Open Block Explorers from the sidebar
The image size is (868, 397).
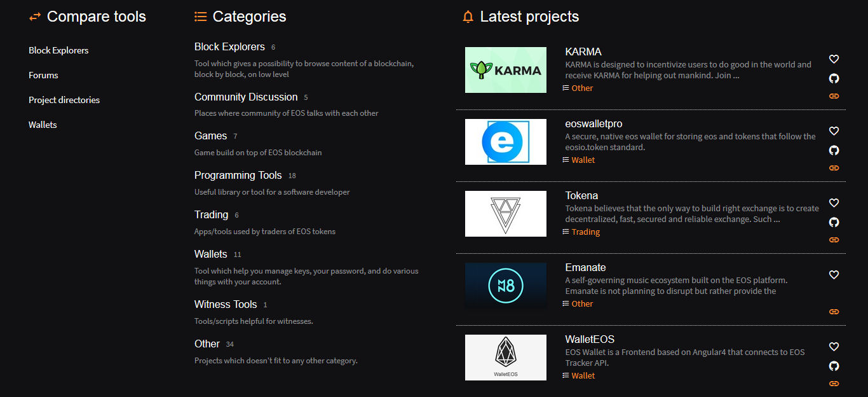click(58, 50)
